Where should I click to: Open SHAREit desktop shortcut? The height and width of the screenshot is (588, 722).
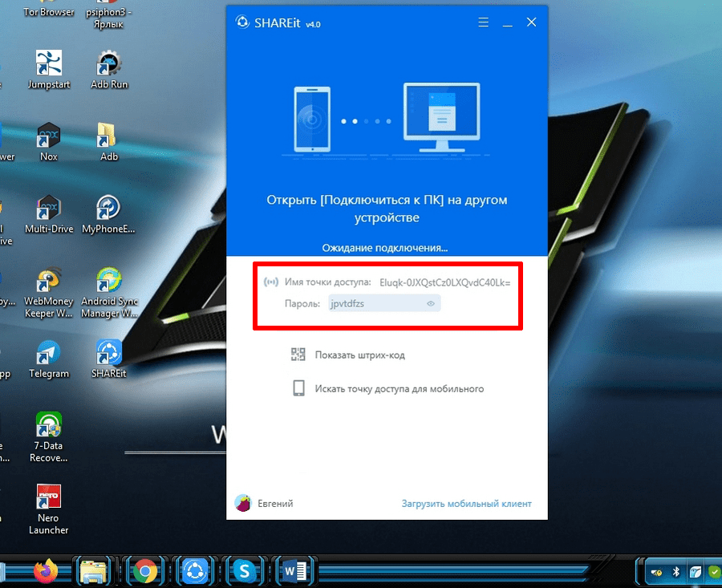click(108, 359)
